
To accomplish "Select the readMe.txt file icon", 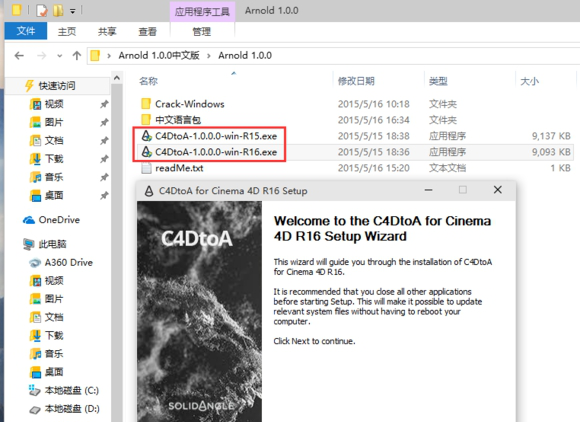I will (146, 168).
